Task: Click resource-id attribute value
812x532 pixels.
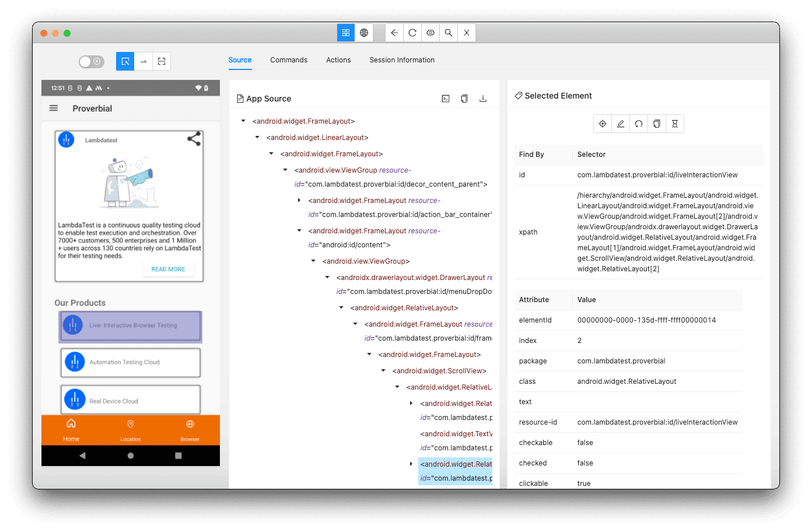Action: (657, 422)
